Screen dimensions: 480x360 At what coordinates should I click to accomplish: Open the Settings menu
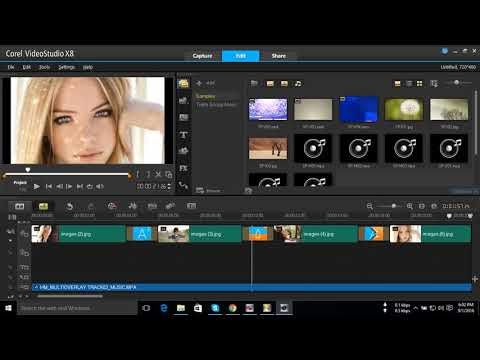coord(67,67)
